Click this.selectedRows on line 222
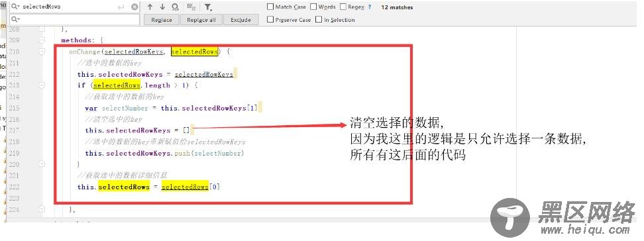The width and height of the screenshot is (644, 241). (113, 187)
